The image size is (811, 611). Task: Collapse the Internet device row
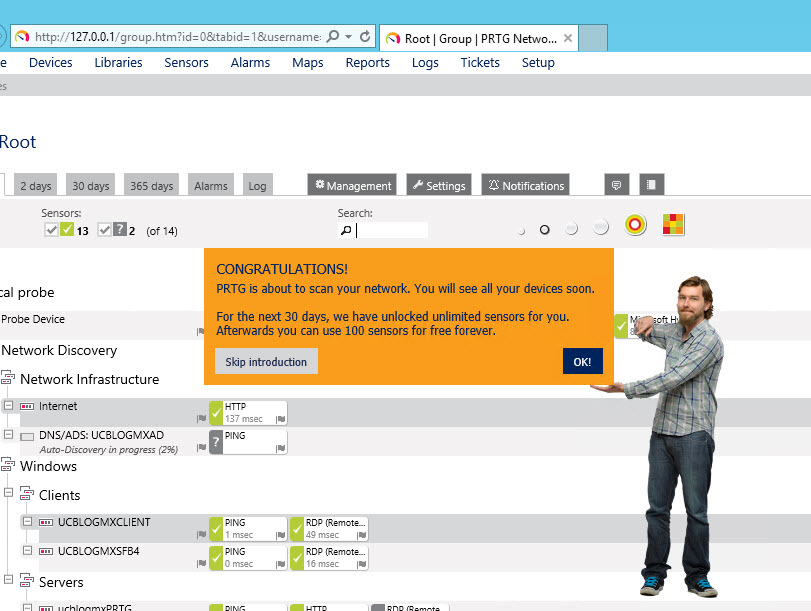[8, 406]
